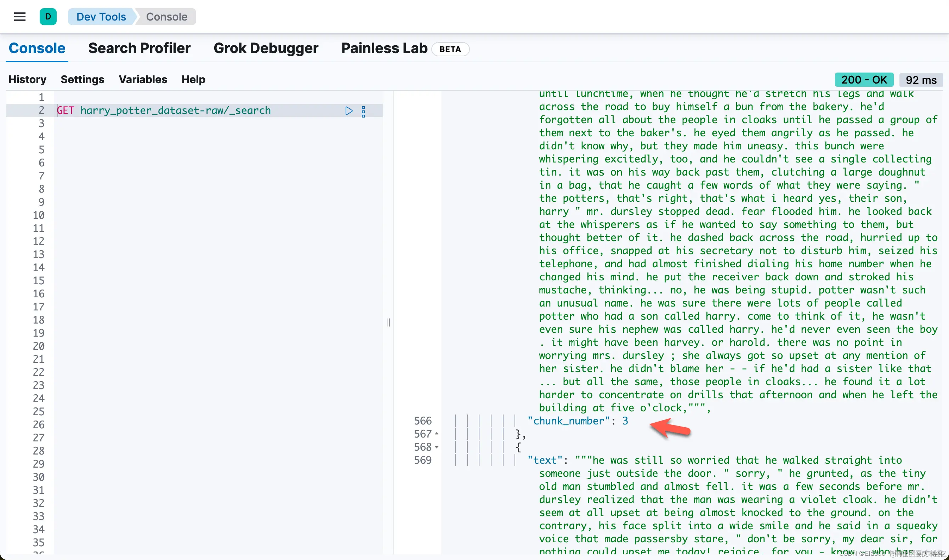Open the Variables panel
Image resolution: width=949 pixels, height=560 pixels.
tap(143, 79)
